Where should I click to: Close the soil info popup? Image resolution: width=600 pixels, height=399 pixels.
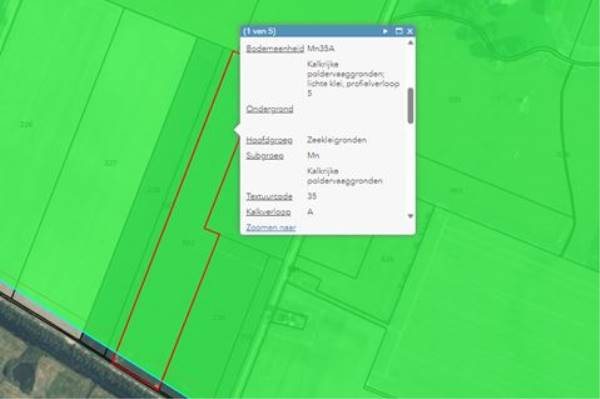pos(410,31)
